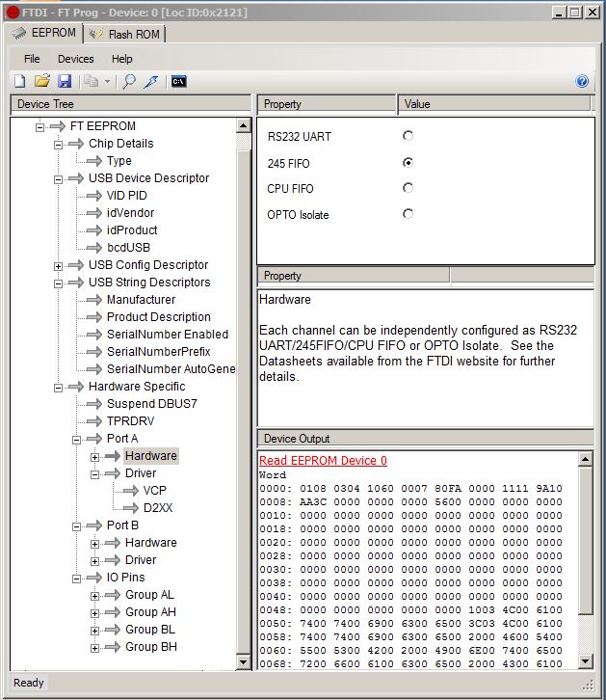606x700 pixels.
Task: Open the Devices menu
Action: (x=76, y=59)
